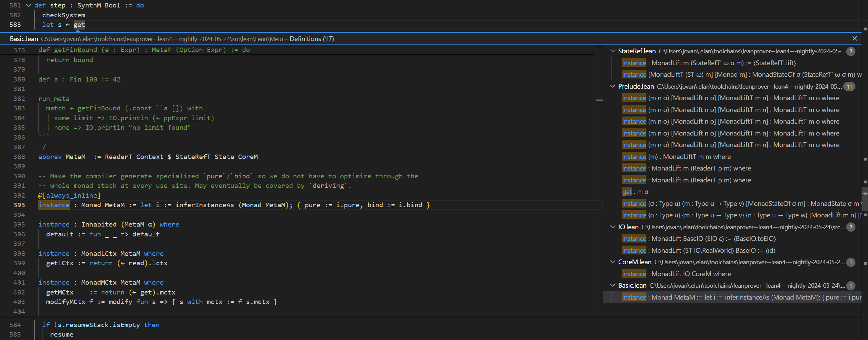Image resolution: width=868 pixels, height=340 pixels.
Task: Collapse the StateRef.lean reference group
Action: (612, 51)
